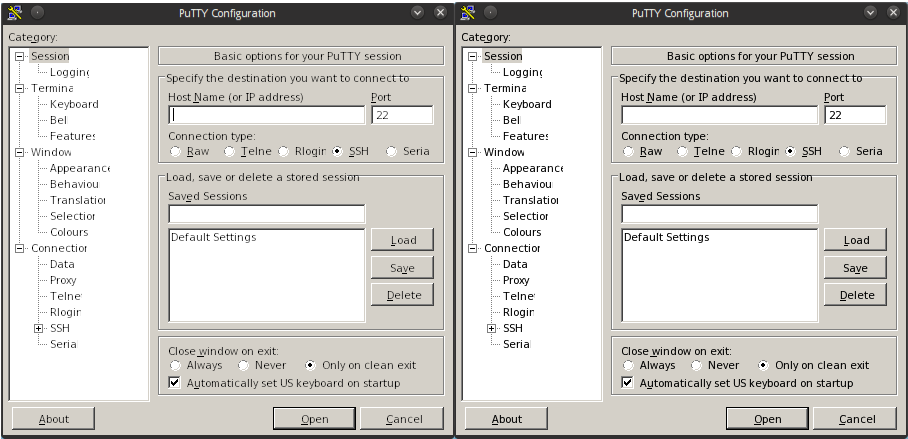The height and width of the screenshot is (439, 908).
Task: Open Logging category in left window
Action: point(69,72)
